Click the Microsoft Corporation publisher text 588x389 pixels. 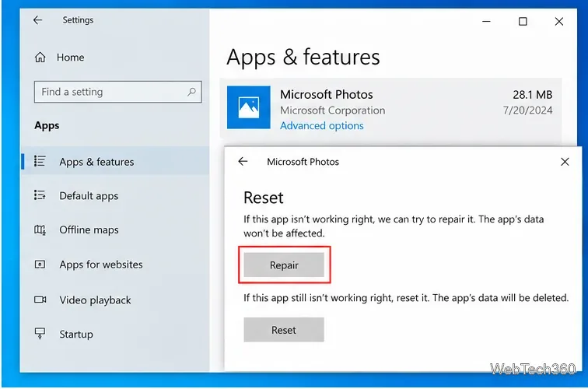click(333, 110)
